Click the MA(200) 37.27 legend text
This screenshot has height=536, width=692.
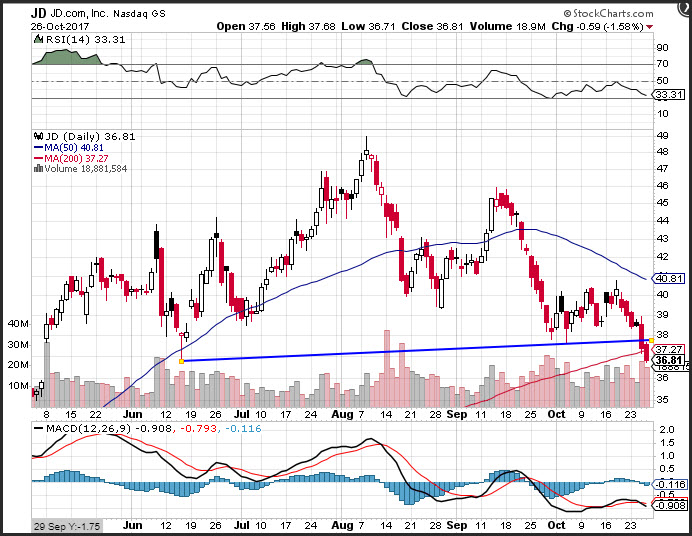coord(76,158)
